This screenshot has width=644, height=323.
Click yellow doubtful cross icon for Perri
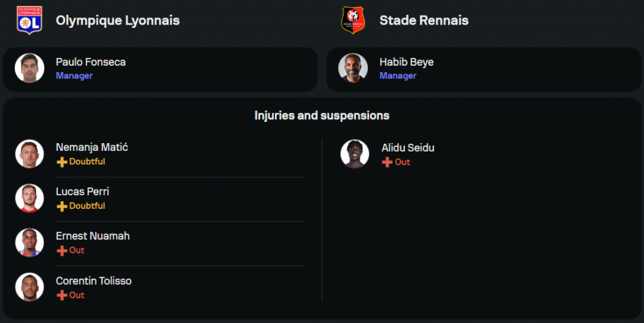click(62, 206)
